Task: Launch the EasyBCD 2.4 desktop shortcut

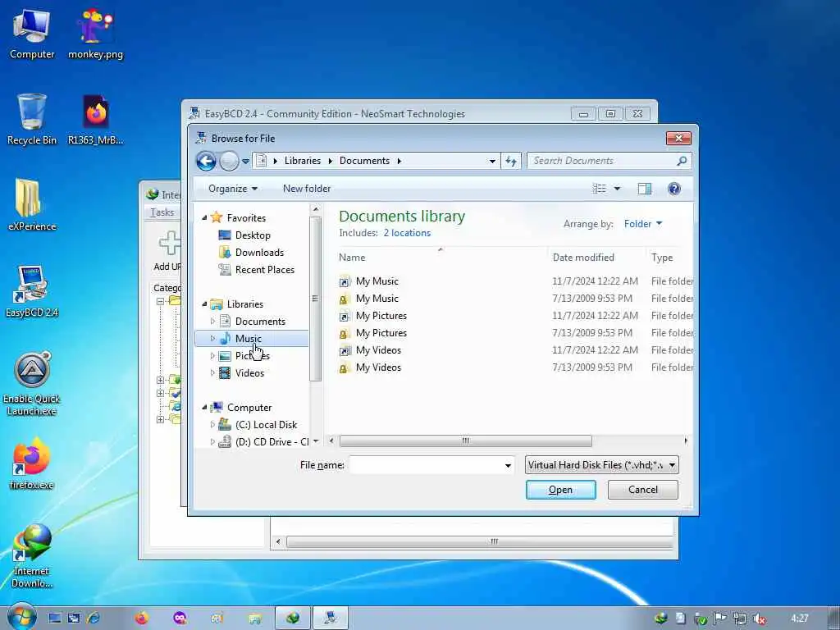Action: [32, 292]
